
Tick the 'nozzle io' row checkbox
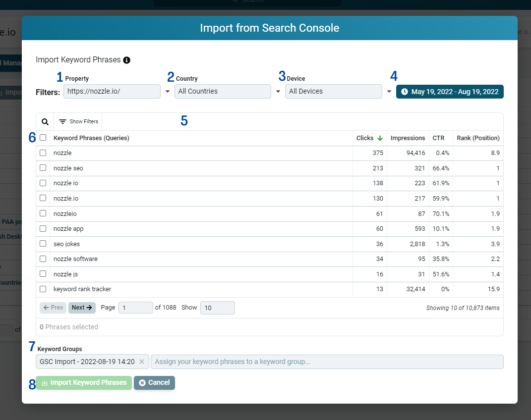pyautogui.click(x=43, y=183)
